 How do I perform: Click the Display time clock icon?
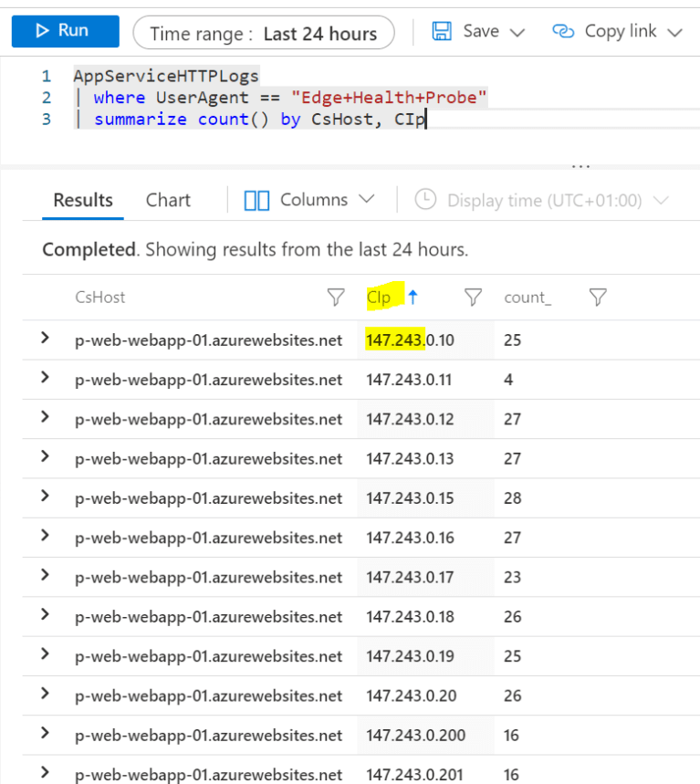[425, 199]
